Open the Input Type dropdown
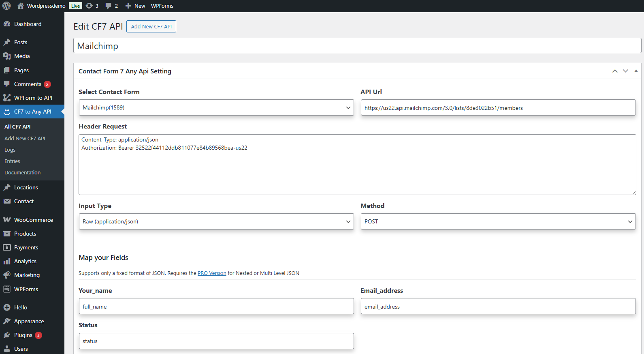This screenshot has width=644, height=354. click(216, 221)
